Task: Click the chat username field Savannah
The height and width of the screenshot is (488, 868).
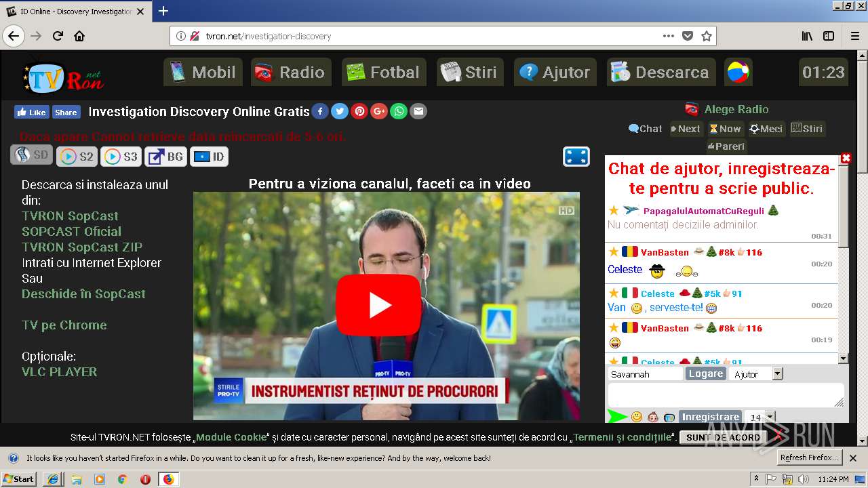Action: tap(645, 374)
